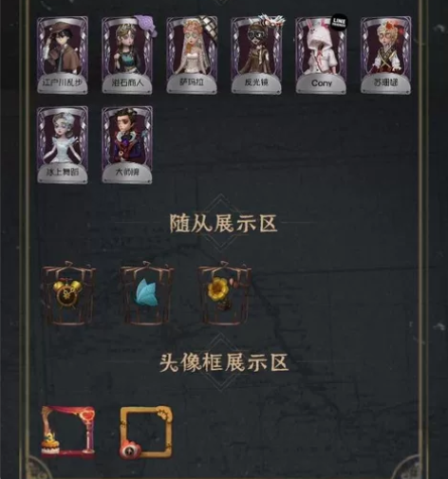
Task: Choose the 萨玛拉 bride costume card
Action: click(192, 55)
